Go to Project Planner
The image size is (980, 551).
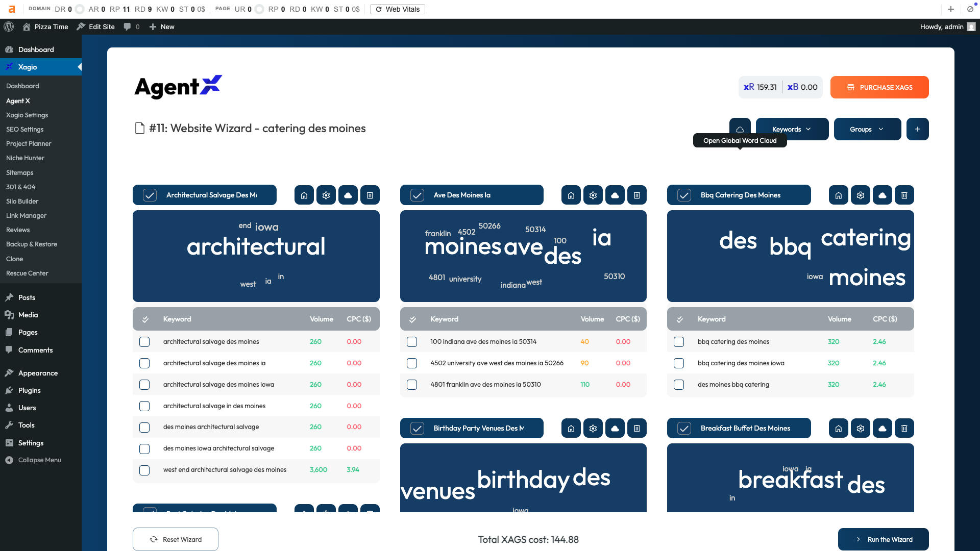[29, 143]
